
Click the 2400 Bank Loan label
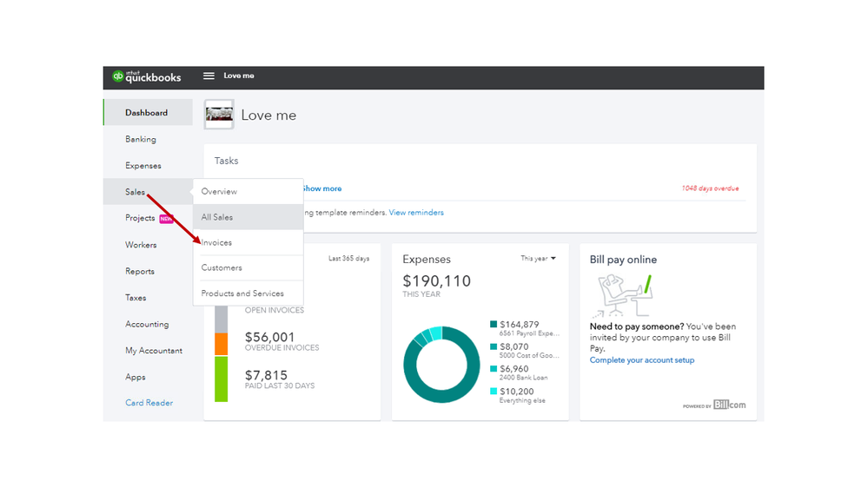pos(524,378)
